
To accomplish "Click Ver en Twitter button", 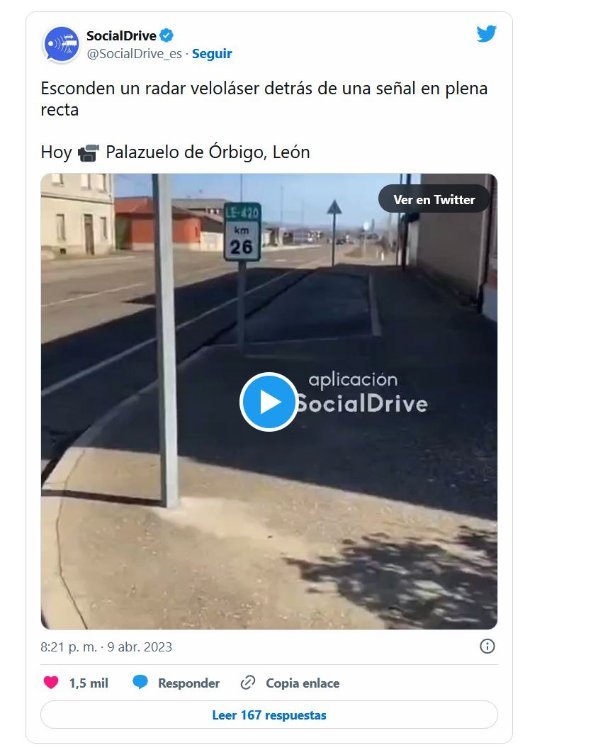I will click(434, 199).
